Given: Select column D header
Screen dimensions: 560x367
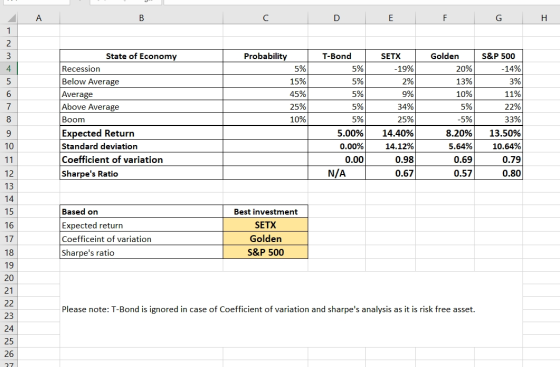Looking at the screenshot, I should [336, 18].
